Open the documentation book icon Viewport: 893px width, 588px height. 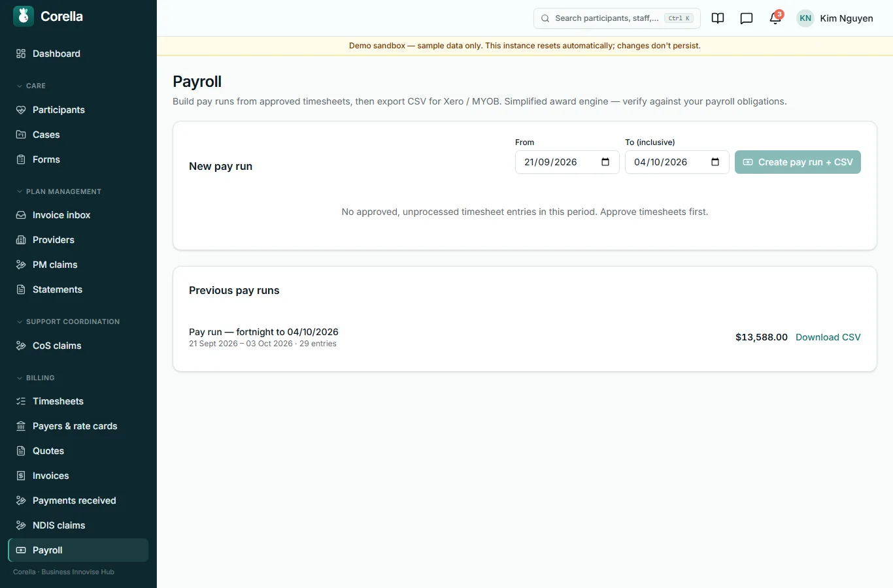click(x=718, y=18)
